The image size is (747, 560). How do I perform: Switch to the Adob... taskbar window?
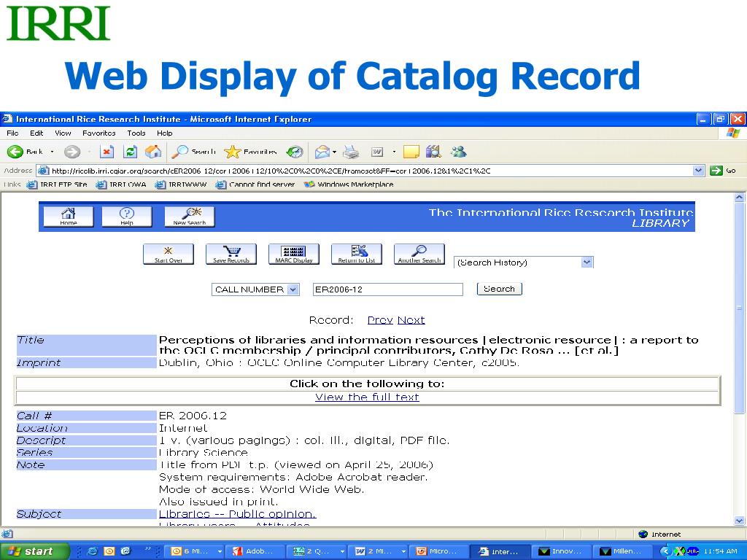pos(255,551)
